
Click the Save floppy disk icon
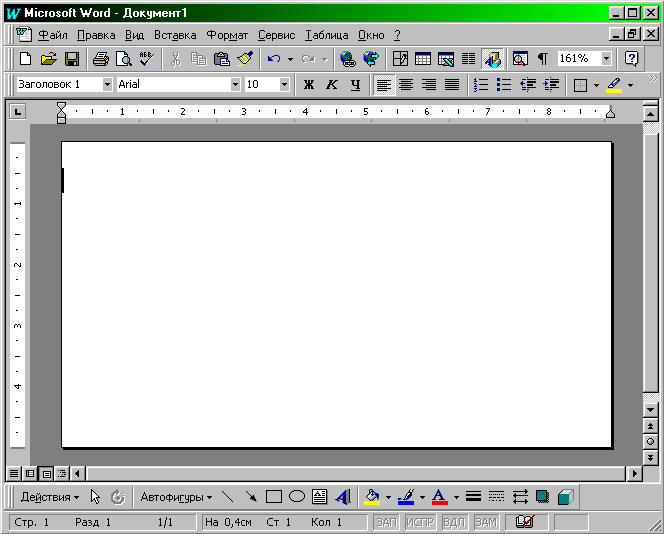[70, 59]
